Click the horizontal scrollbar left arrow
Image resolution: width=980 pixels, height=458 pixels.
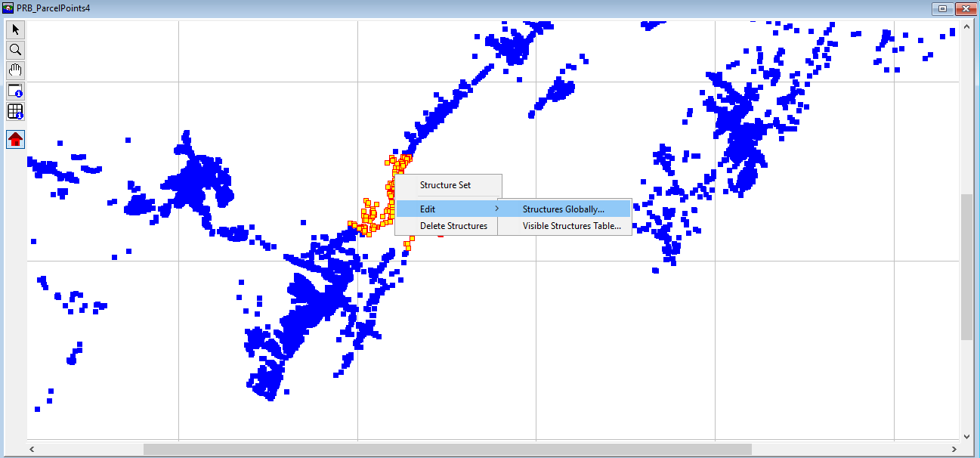(32, 449)
